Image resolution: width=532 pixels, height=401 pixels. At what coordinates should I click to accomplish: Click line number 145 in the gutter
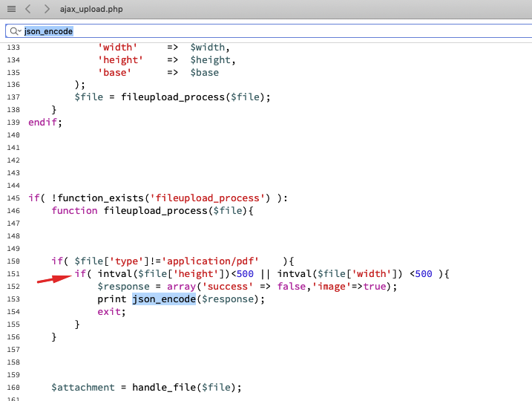click(13, 198)
